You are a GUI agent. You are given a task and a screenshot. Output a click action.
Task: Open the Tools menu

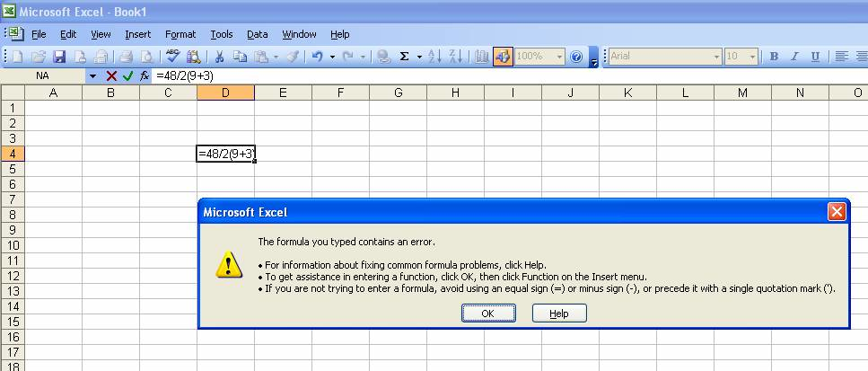point(222,34)
